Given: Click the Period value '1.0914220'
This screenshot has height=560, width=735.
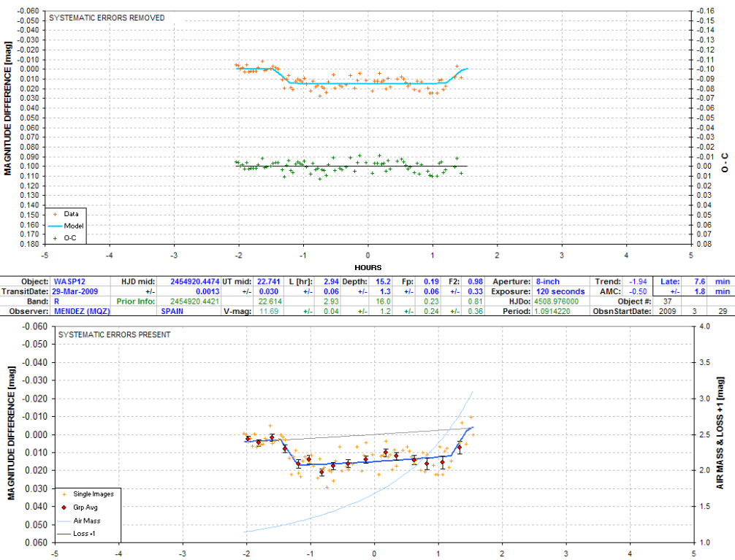Looking at the screenshot, I should [x=552, y=311].
